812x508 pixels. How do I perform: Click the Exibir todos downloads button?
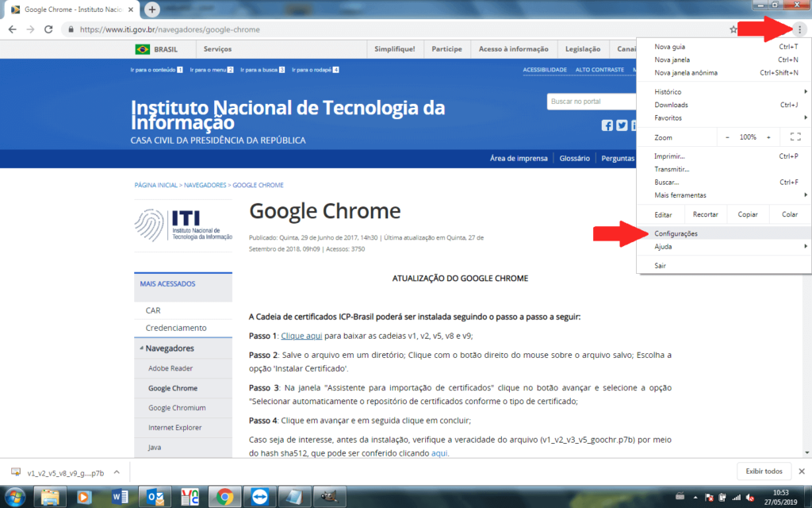(x=764, y=471)
